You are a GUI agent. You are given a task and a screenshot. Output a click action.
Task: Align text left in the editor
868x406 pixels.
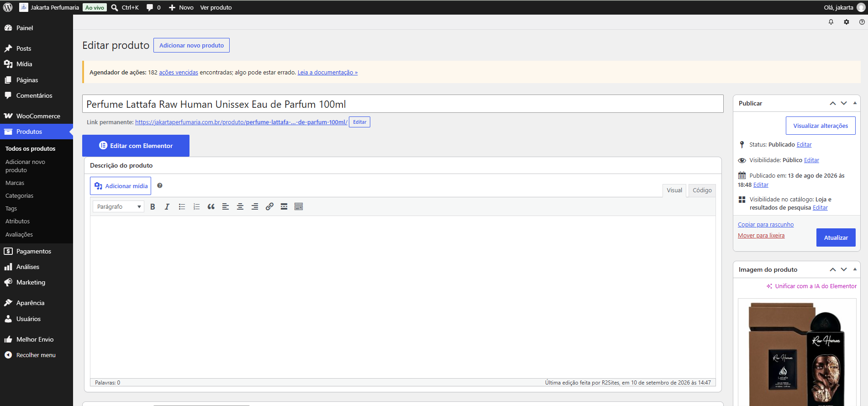[x=226, y=206]
